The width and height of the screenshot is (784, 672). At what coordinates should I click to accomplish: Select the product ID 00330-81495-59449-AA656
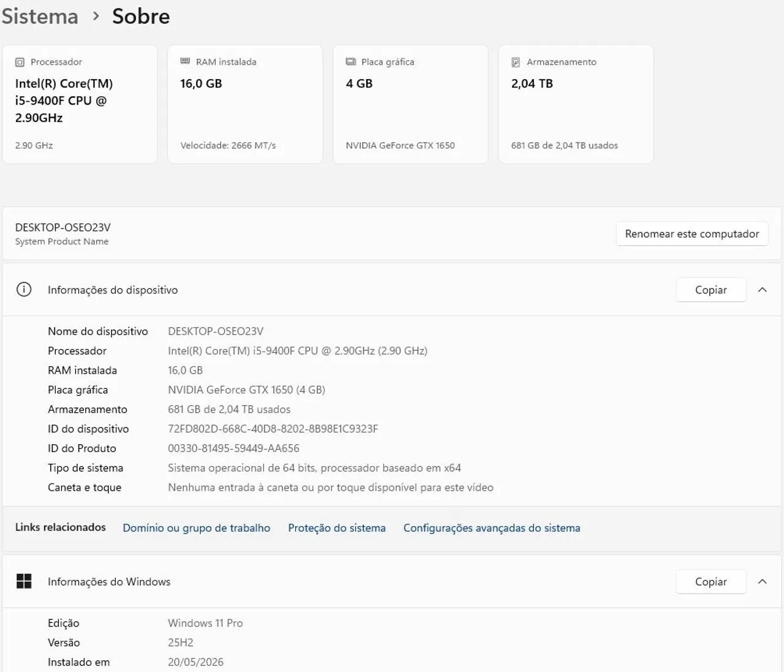pyautogui.click(x=234, y=448)
